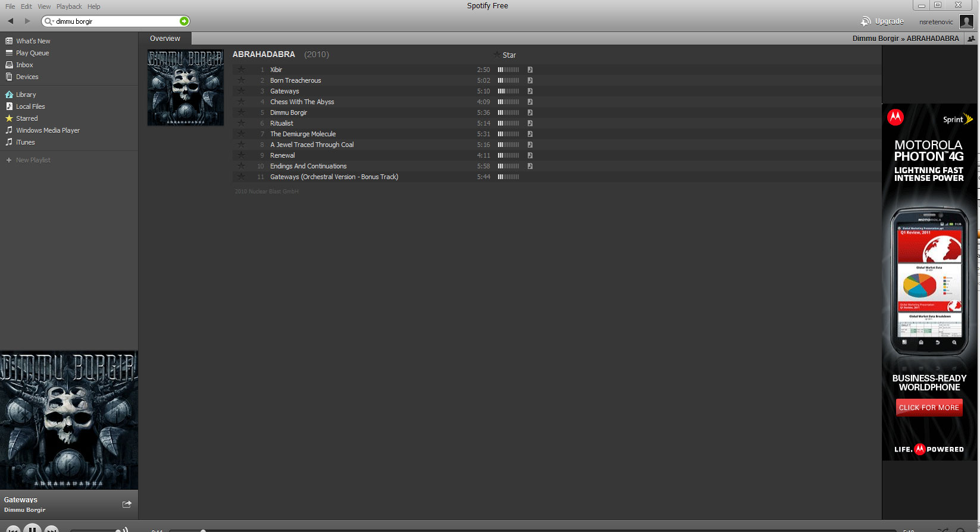Open the Inbox icon in sidebar

(x=9, y=65)
